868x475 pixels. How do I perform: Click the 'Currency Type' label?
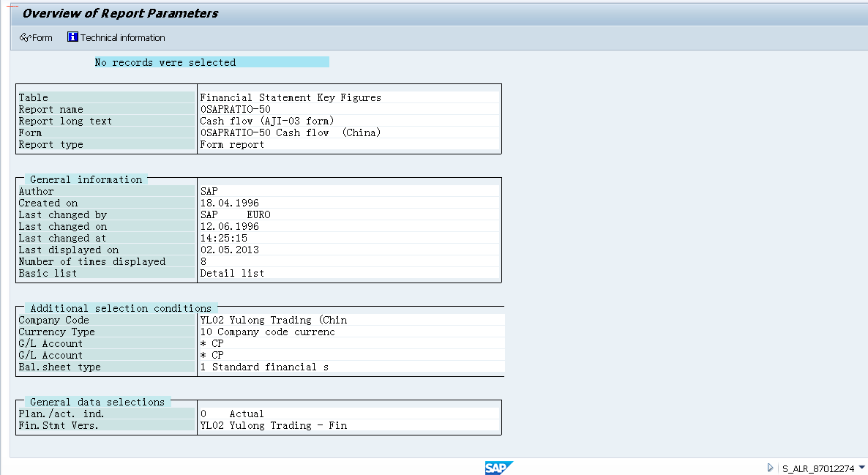coord(56,332)
